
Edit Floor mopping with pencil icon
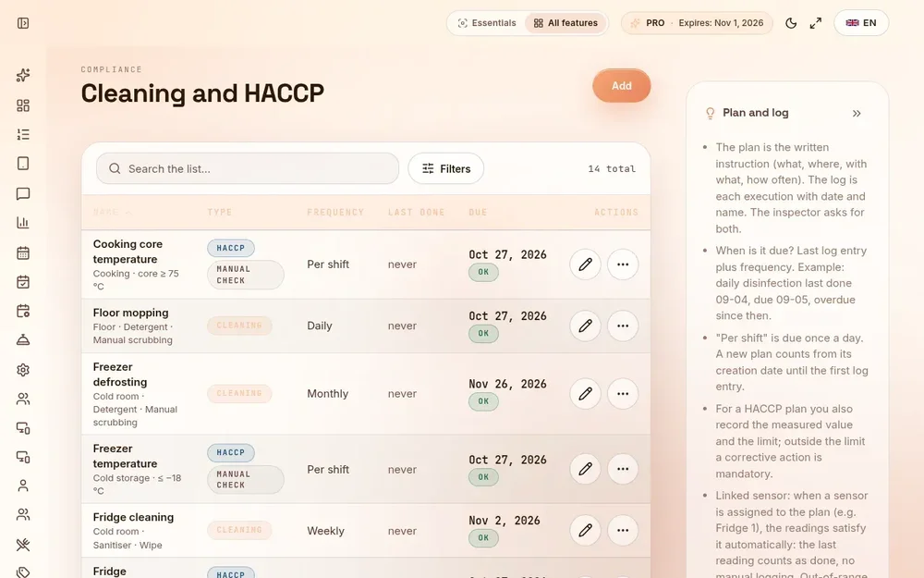click(585, 326)
